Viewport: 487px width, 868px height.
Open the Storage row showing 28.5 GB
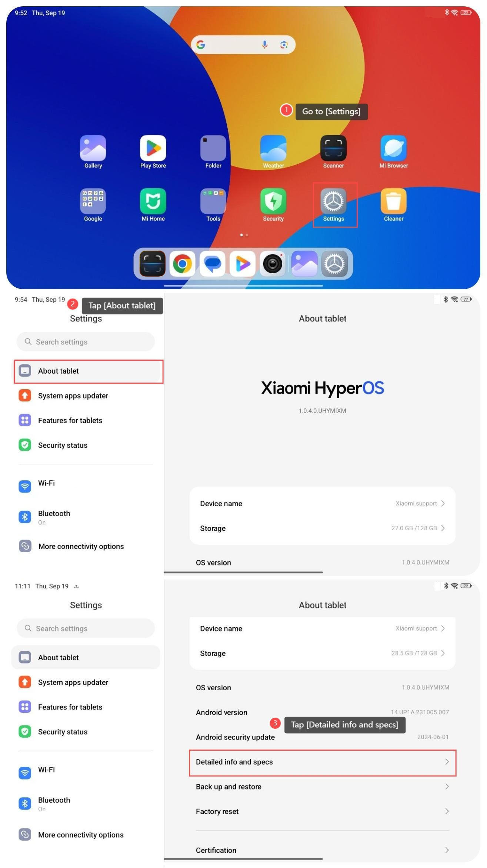(322, 653)
